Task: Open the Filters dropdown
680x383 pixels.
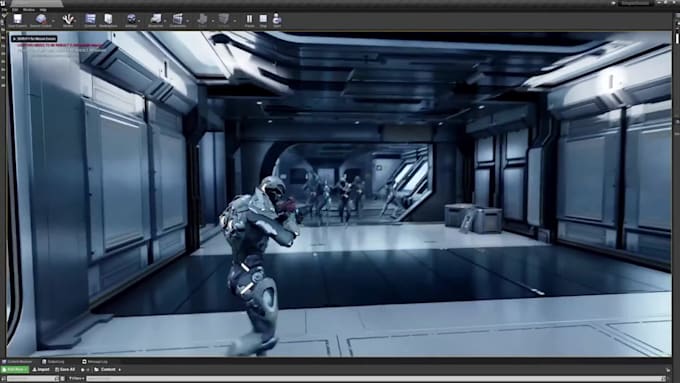Action: (76, 379)
